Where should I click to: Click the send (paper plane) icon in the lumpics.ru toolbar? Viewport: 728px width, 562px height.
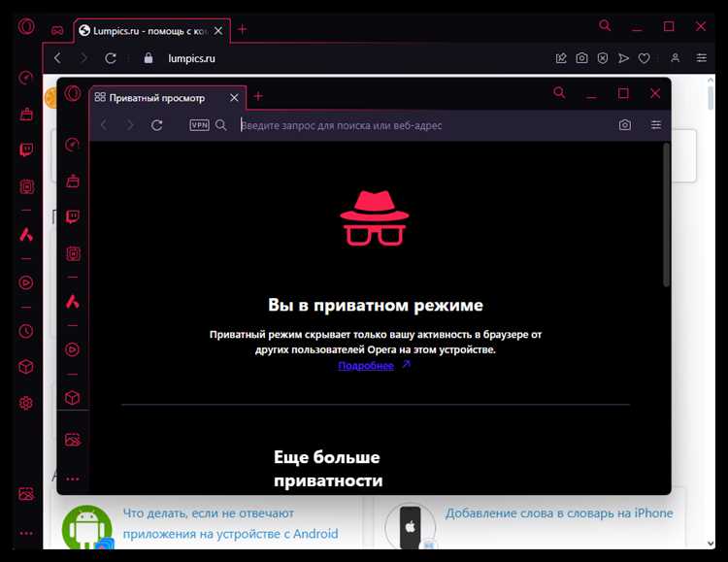click(623, 58)
